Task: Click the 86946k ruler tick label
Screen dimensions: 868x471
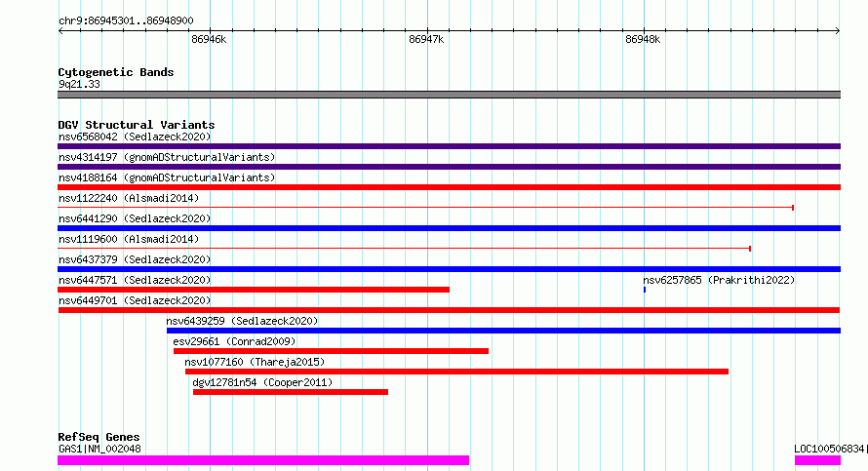Action: 209,40
